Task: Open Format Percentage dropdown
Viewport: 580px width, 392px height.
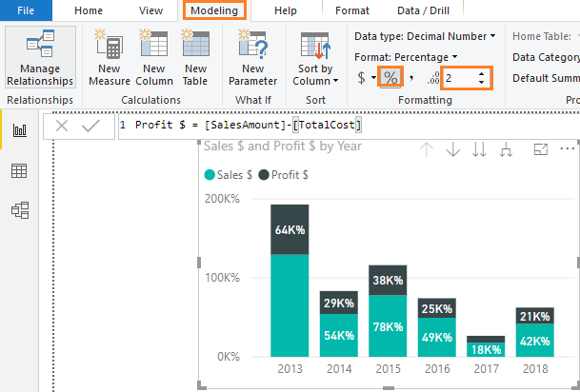Action: [x=406, y=57]
